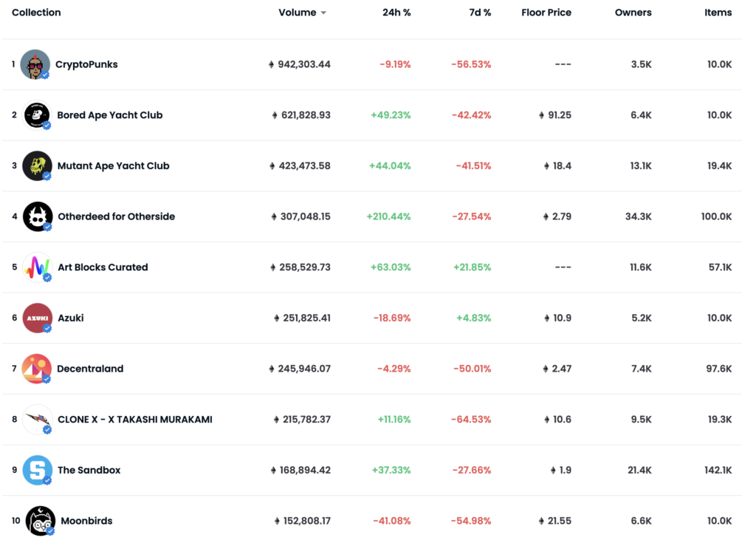
Task: Click the 142.1K items value
Action: (x=718, y=470)
